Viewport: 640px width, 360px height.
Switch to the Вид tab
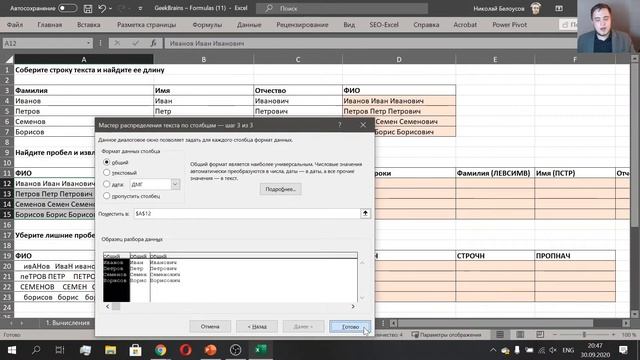[349, 25]
